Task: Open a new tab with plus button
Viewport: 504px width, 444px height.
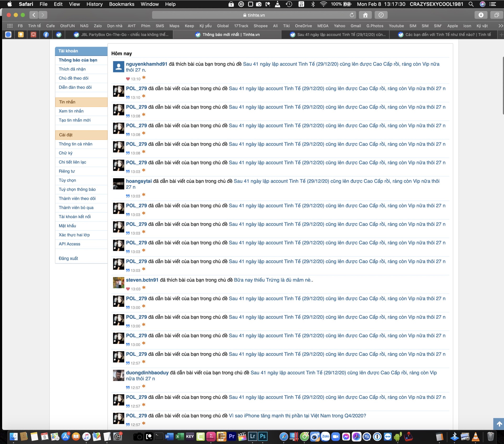Action: (x=501, y=35)
